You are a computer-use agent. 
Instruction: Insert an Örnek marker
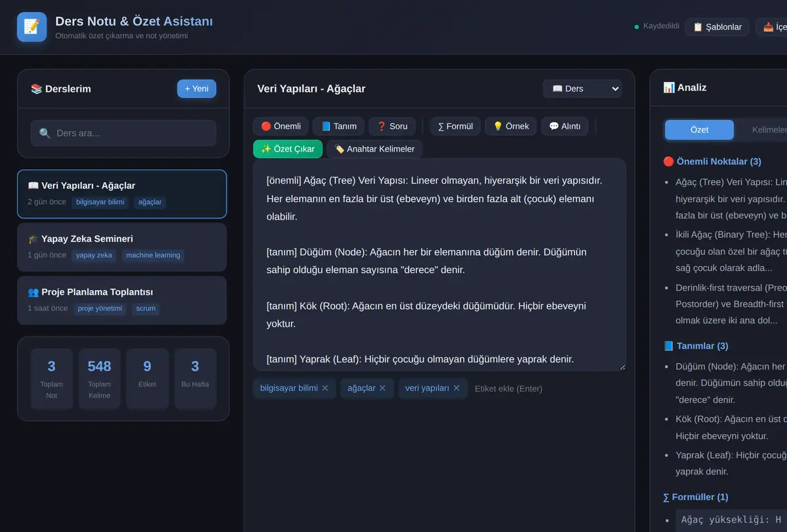click(511, 126)
